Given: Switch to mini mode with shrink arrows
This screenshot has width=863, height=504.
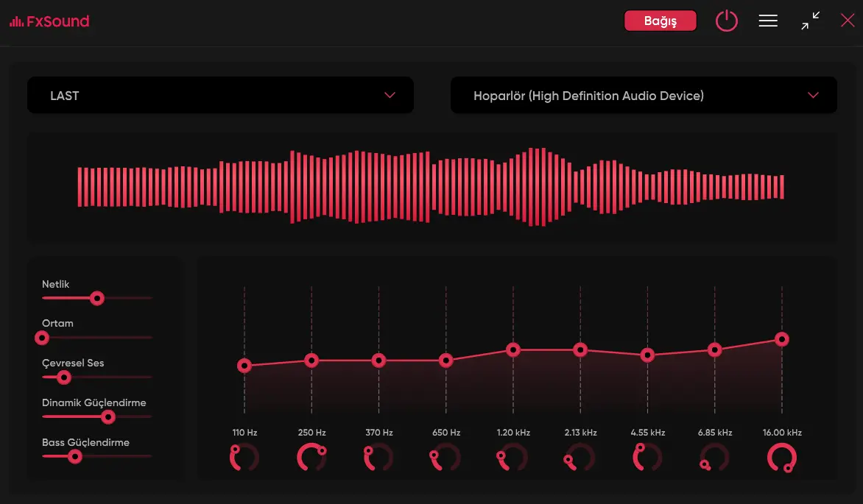Looking at the screenshot, I should [x=810, y=21].
